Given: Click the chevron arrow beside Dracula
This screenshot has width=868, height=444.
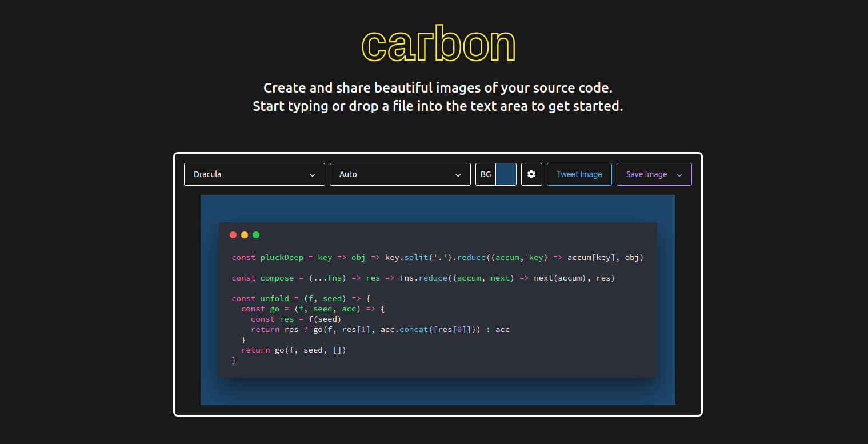Looking at the screenshot, I should 313,175.
